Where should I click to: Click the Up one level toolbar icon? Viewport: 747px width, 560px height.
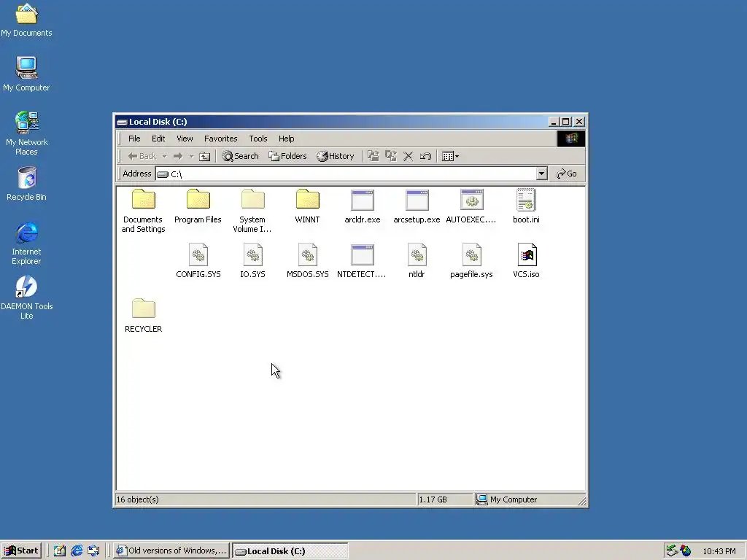point(204,156)
